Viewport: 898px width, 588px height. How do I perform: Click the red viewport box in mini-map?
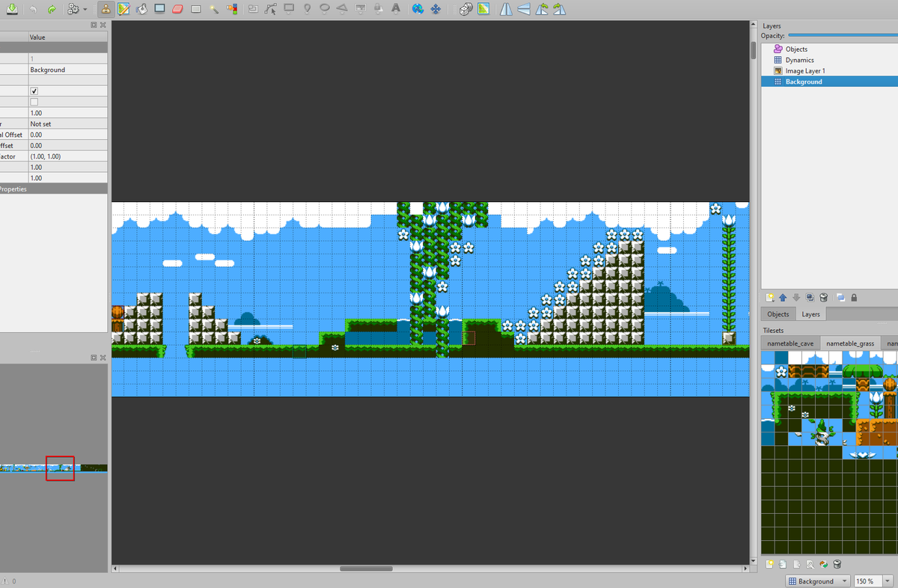click(60, 468)
